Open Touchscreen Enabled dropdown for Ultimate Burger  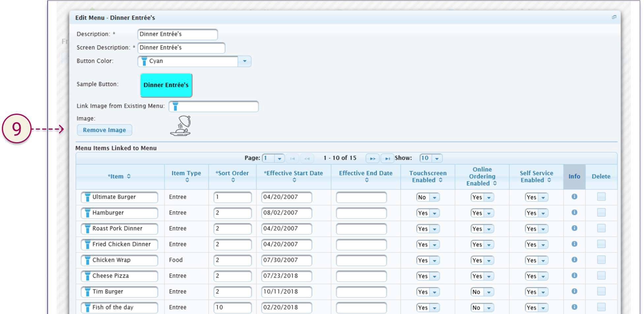tap(435, 197)
